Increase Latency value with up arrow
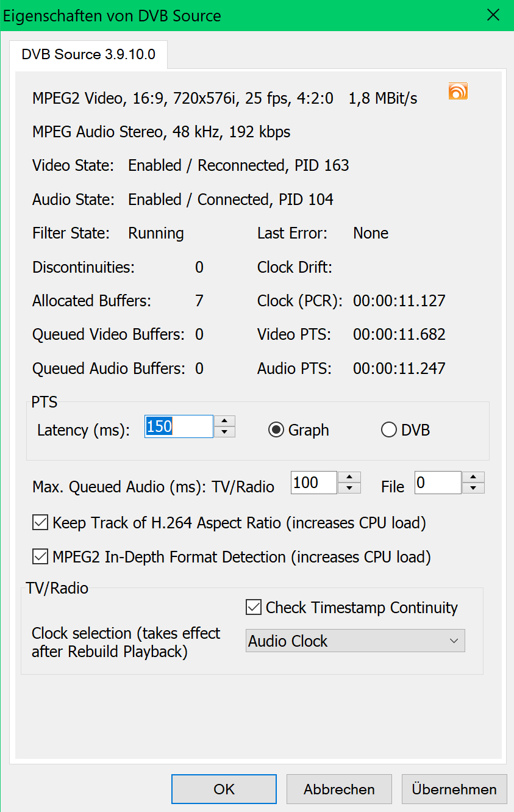 (x=225, y=421)
